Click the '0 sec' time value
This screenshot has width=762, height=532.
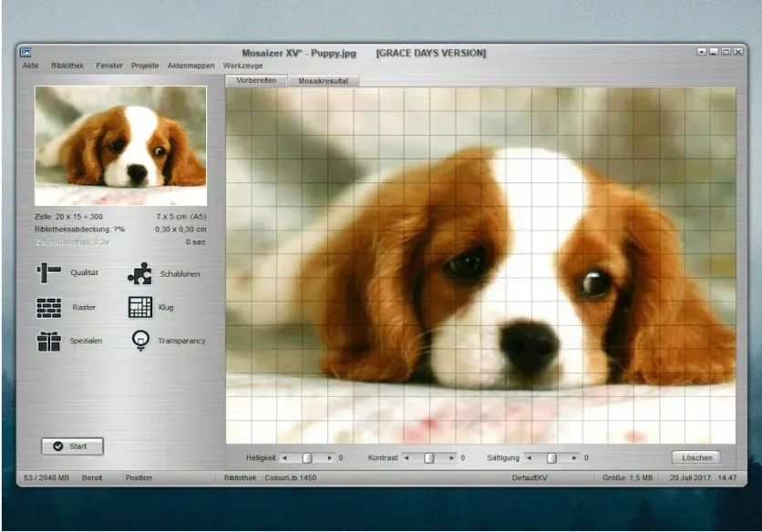195,242
